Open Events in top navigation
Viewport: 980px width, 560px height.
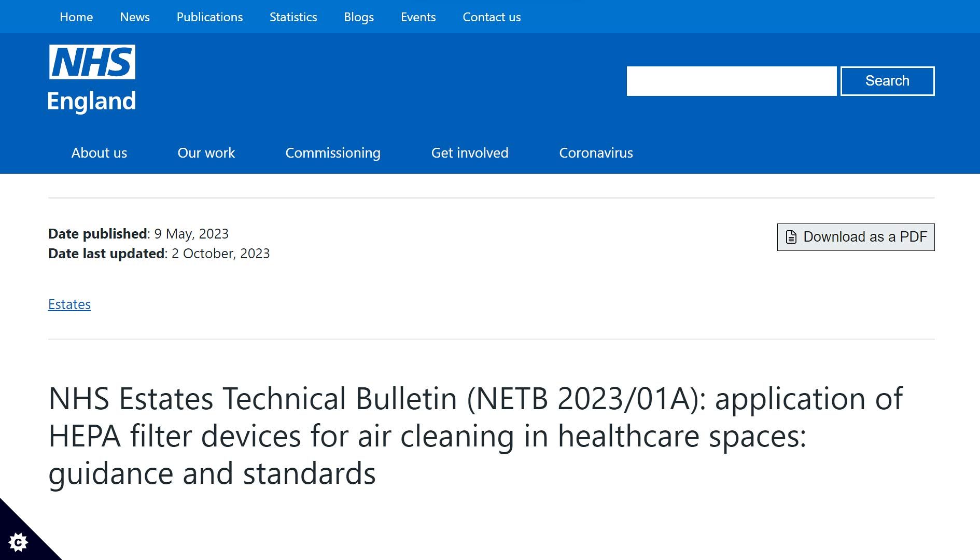click(x=418, y=17)
